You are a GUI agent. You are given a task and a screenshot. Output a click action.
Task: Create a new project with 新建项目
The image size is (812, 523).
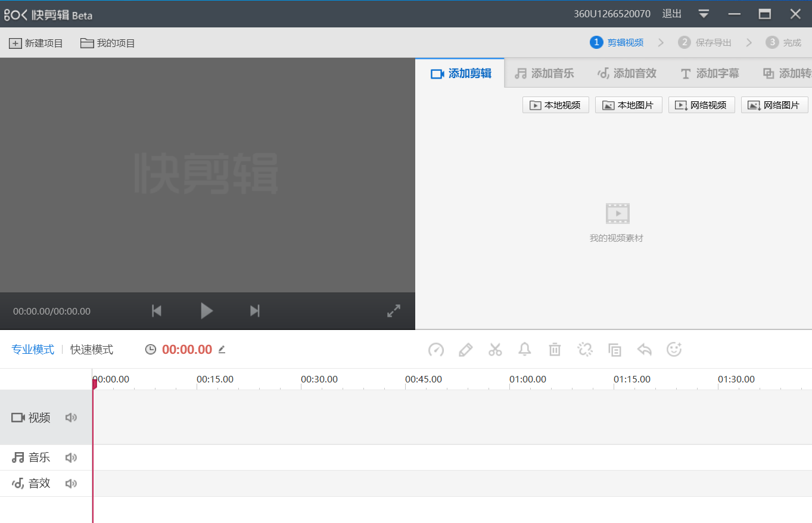tap(36, 43)
